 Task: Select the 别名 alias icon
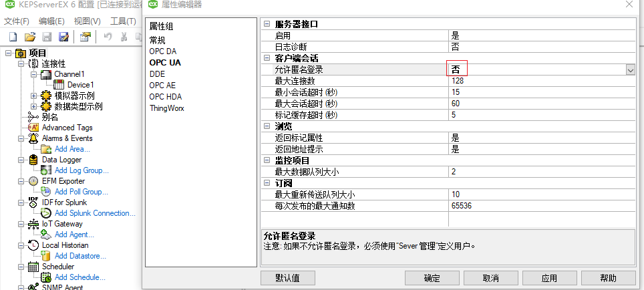[33, 117]
